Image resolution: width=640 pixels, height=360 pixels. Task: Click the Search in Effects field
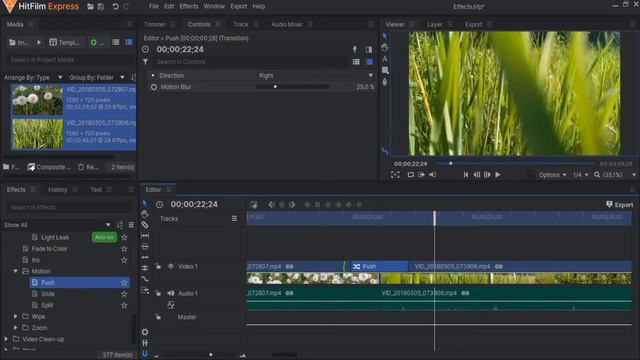coord(69,207)
